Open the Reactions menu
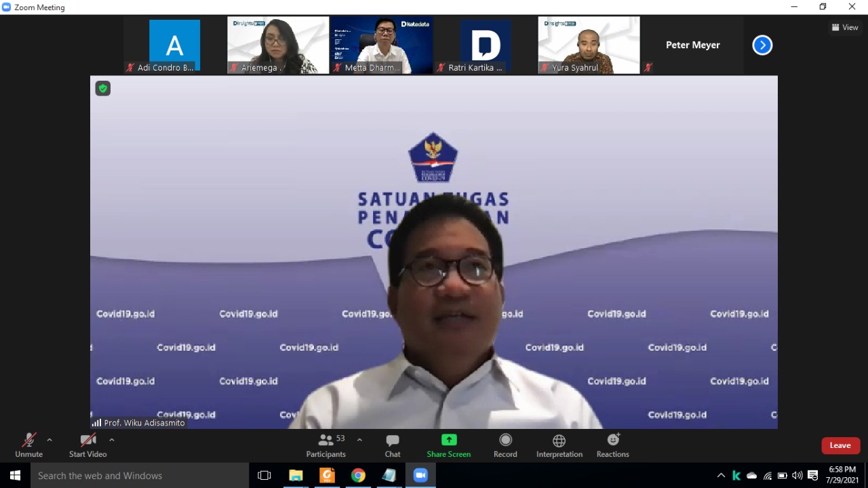 click(x=613, y=445)
